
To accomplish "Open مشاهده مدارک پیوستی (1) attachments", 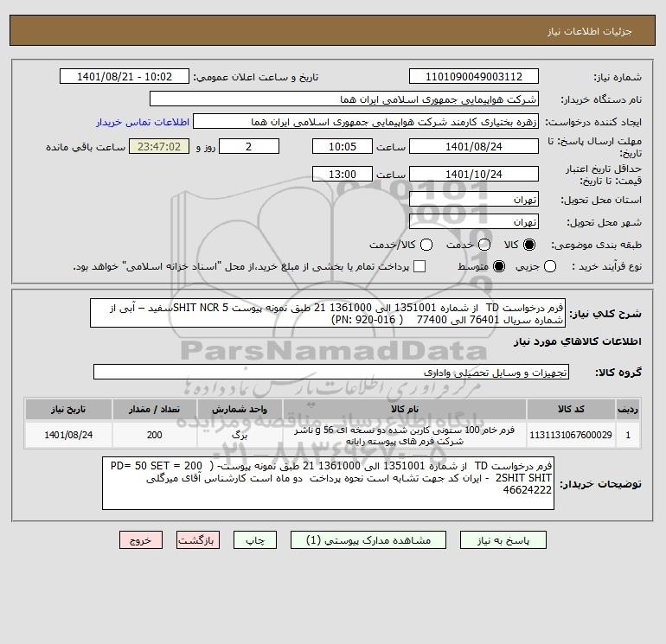I will pos(368,540).
